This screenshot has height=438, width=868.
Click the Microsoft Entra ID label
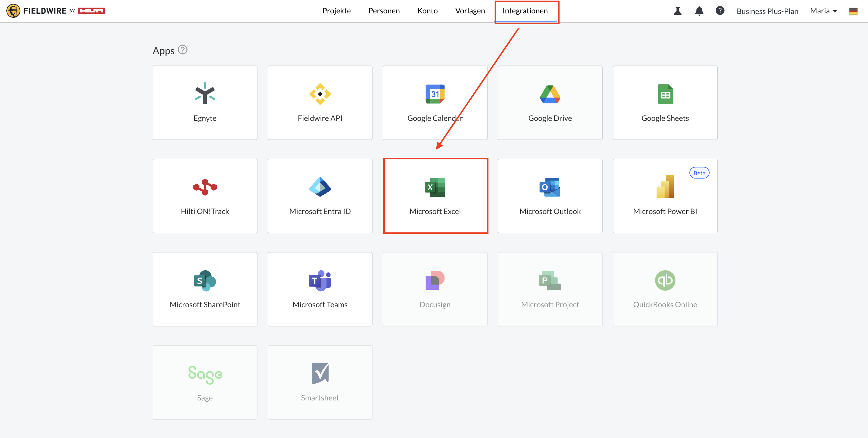(320, 211)
